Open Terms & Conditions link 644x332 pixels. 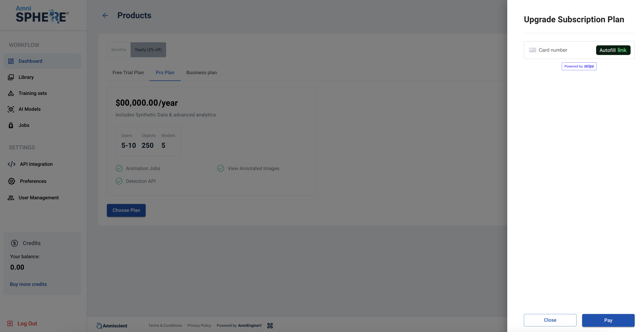[165, 325]
